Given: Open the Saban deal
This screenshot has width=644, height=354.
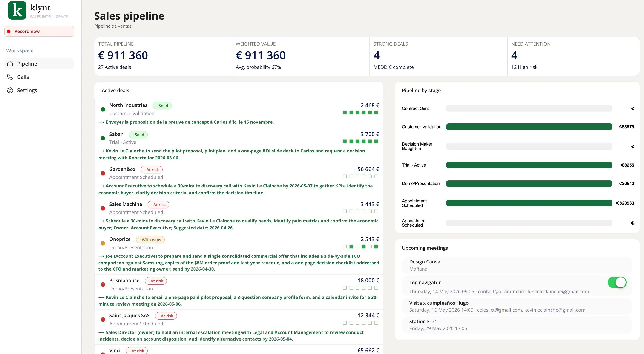Looking at the screenshot, I should coord(239,146).
